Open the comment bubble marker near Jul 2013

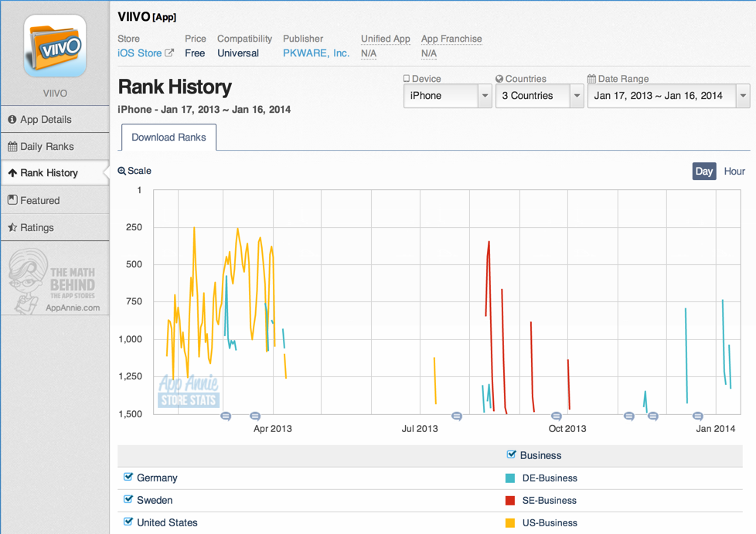coord(457,417)
